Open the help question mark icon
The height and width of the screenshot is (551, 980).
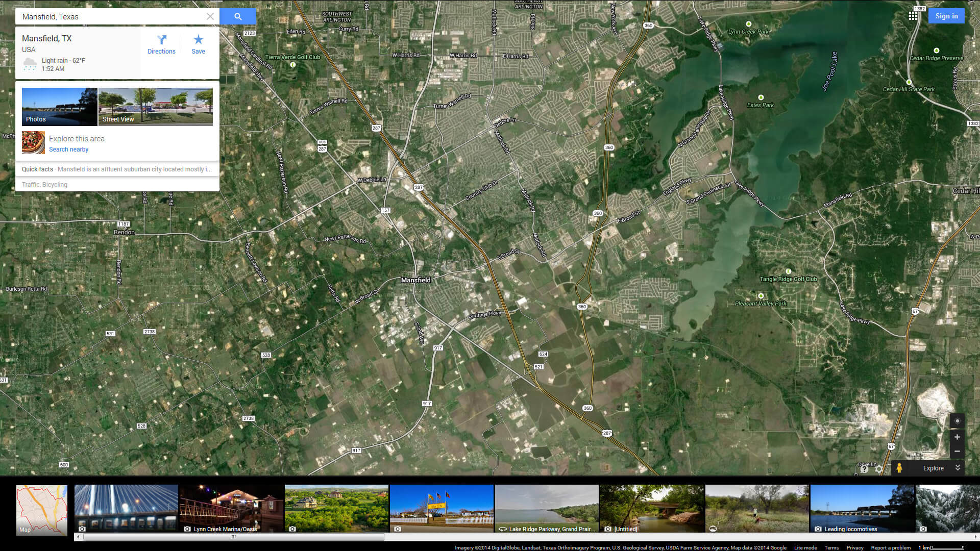tap(864, 469)
